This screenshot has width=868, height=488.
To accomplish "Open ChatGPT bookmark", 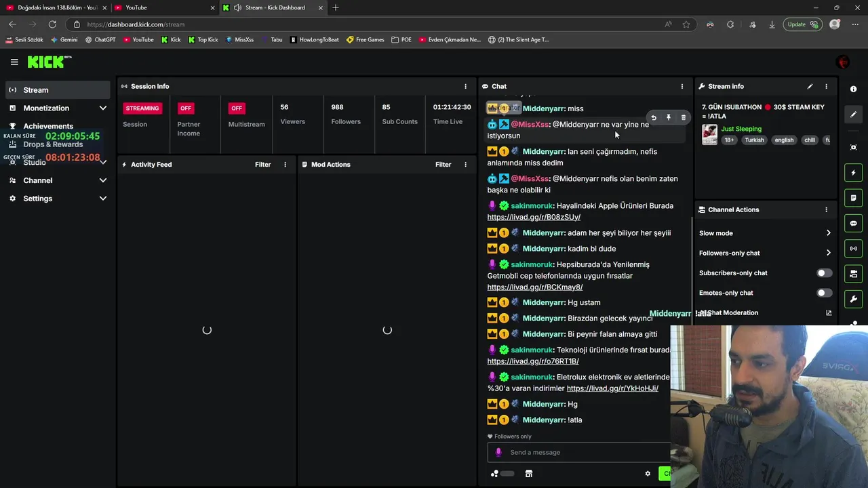I will pyautogui.click(x=100, y=39).
